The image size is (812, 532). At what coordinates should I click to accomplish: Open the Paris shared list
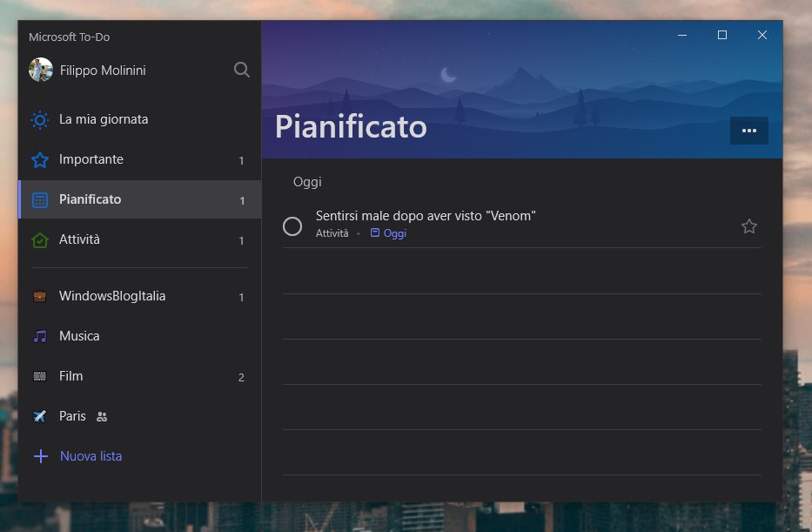pos(140,416)
